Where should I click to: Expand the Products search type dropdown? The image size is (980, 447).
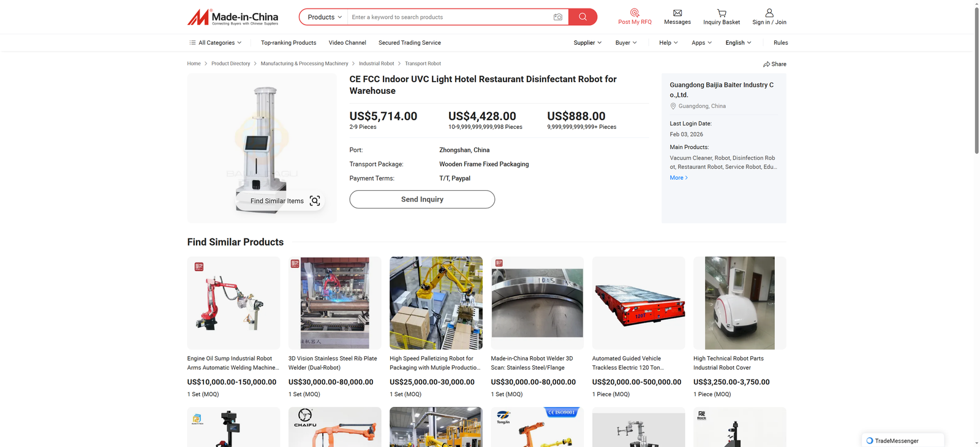click(324, 17)
